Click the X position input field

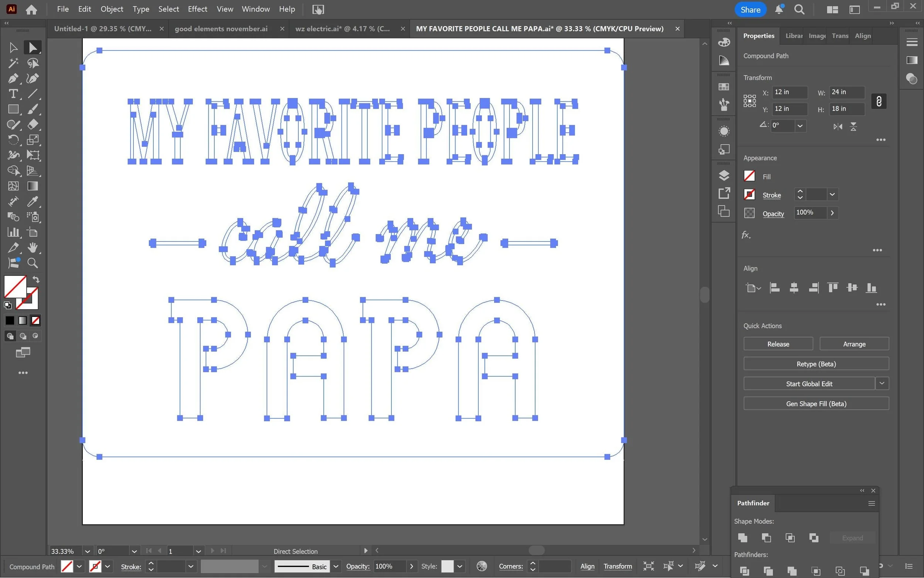pos(789,92)
